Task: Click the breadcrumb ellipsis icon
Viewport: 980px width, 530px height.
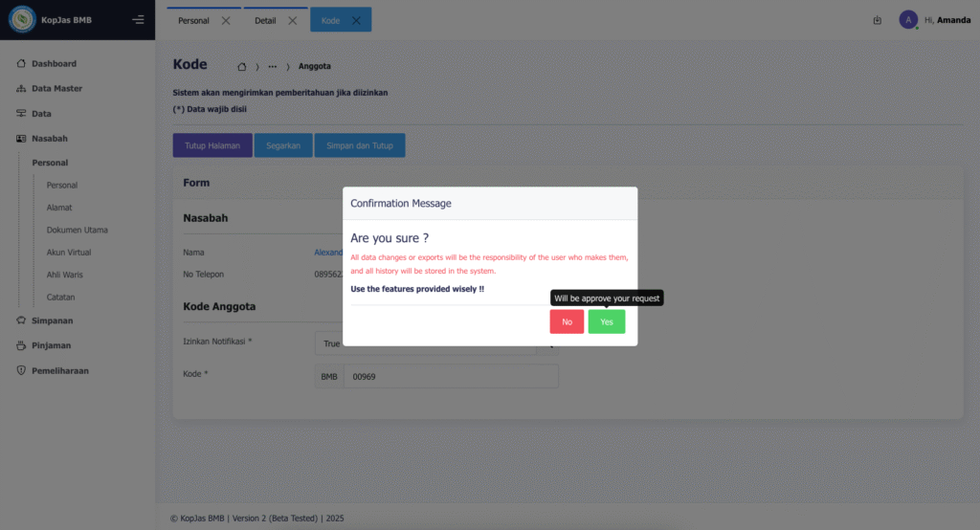Action: 273,67
